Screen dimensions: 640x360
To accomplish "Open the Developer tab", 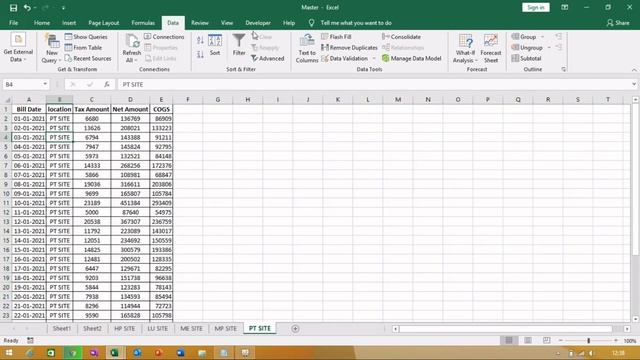I will 258,23.
